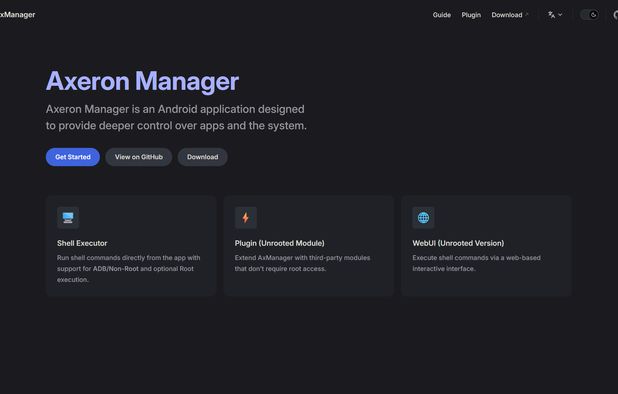This screenshot has width=618, height=394.
Task: Click the WebUI (Unrooted Version) card title
Action: [458, 243]
